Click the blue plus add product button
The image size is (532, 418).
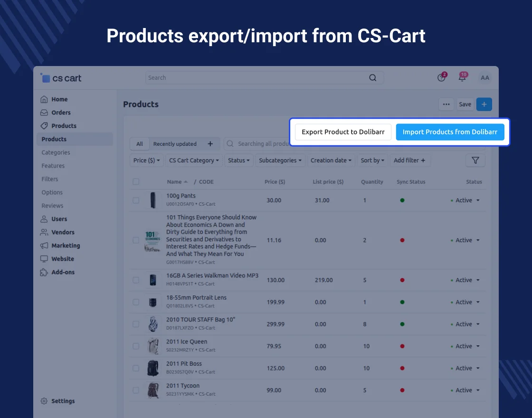[484, 104]
